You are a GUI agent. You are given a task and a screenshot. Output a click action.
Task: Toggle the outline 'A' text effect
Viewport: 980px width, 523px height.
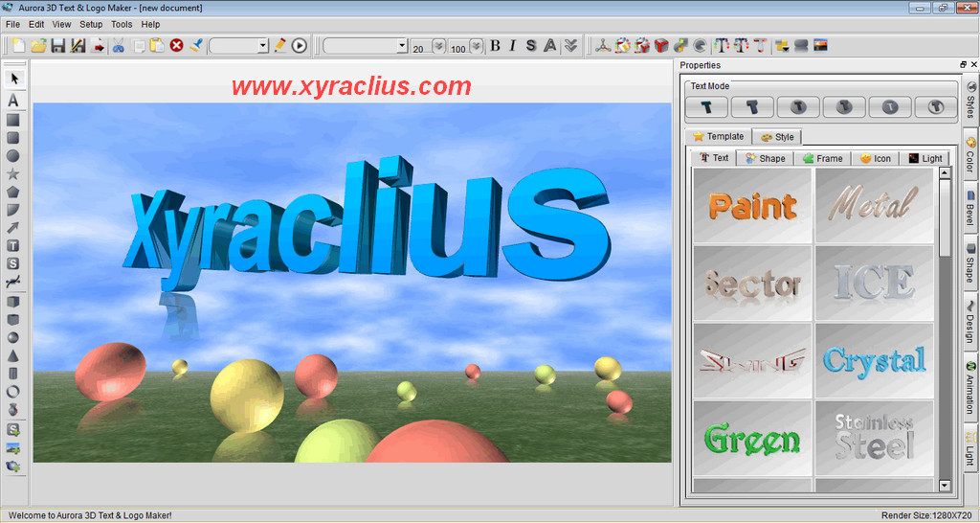pyautogui.click(x=550, y=46)
